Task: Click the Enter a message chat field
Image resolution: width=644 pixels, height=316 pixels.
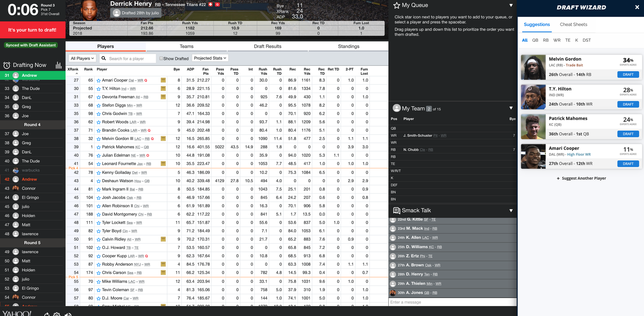Action: pyautogui.click(x=452, y=302)
